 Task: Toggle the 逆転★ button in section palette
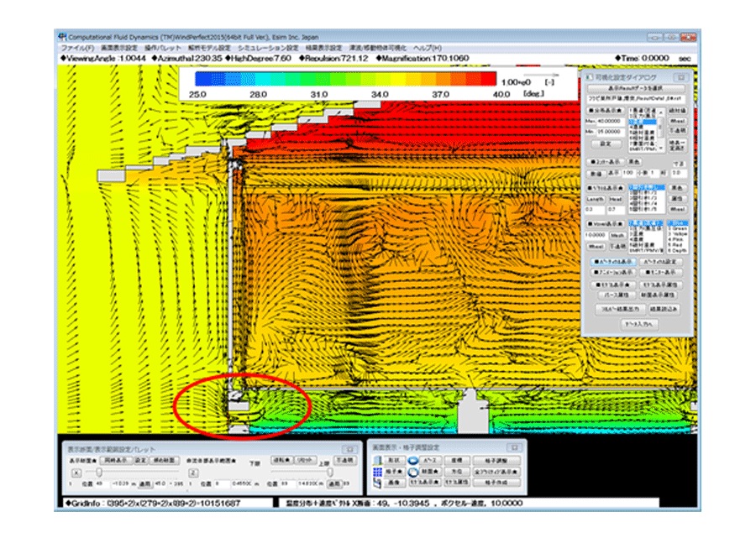pos(281,460)
